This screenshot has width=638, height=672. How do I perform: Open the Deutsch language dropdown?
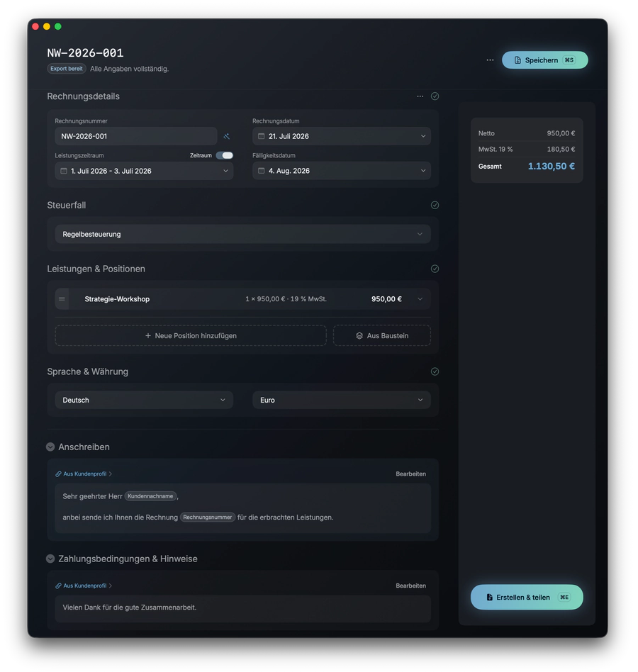point(144,400)
